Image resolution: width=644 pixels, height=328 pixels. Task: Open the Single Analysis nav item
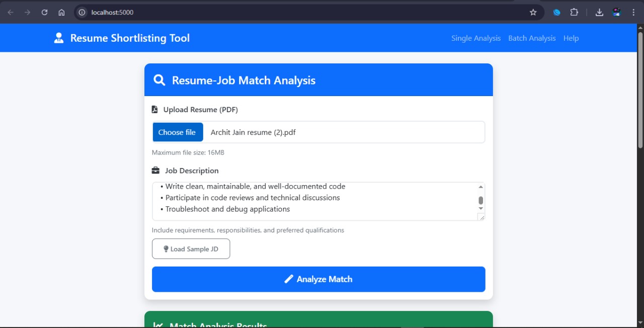(x=475, y=38)
